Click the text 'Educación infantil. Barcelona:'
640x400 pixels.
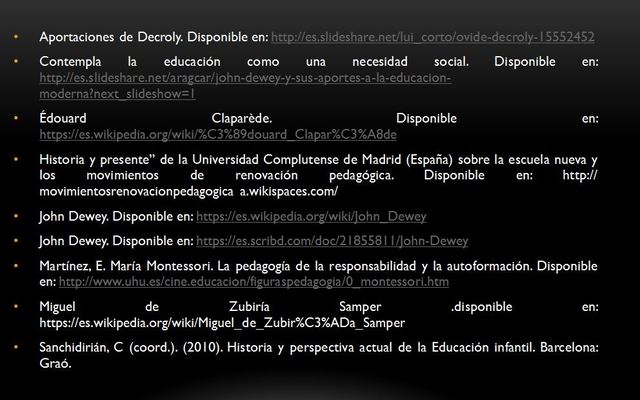click(x=515, y=348)
